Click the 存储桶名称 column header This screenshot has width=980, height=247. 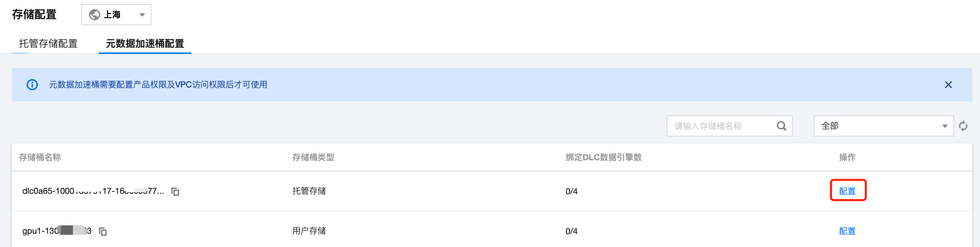click(x=40, y=157)
